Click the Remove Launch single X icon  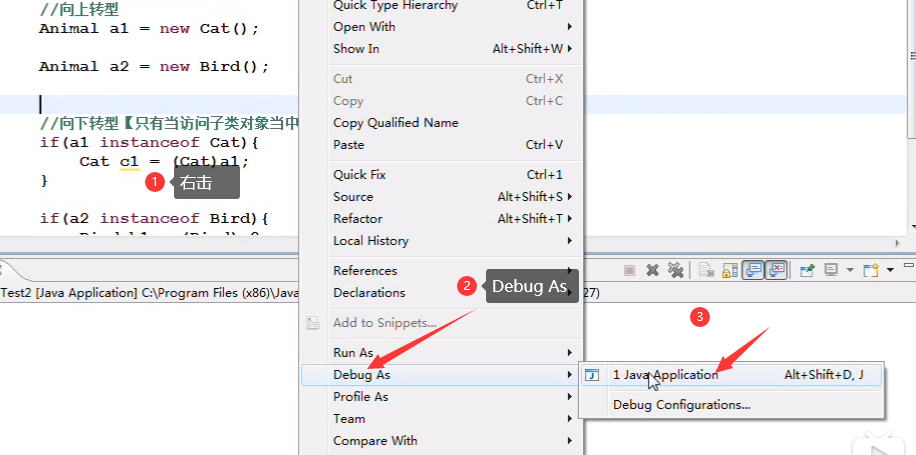pos(653,270)
